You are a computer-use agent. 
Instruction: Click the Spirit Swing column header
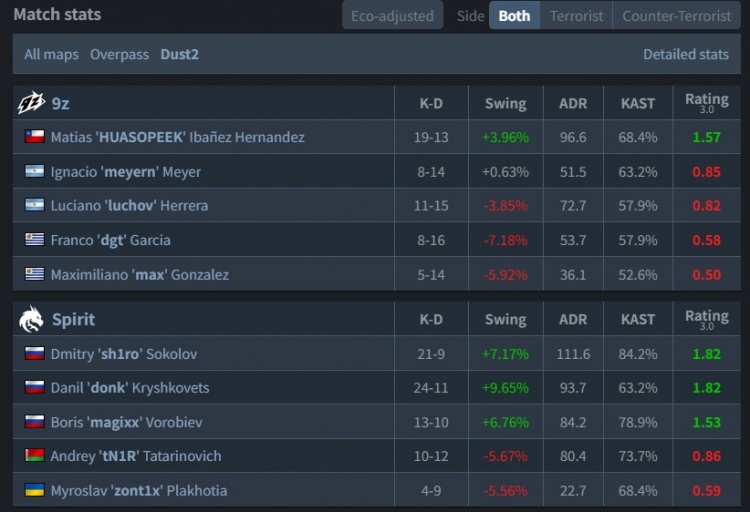pos(505,320)
